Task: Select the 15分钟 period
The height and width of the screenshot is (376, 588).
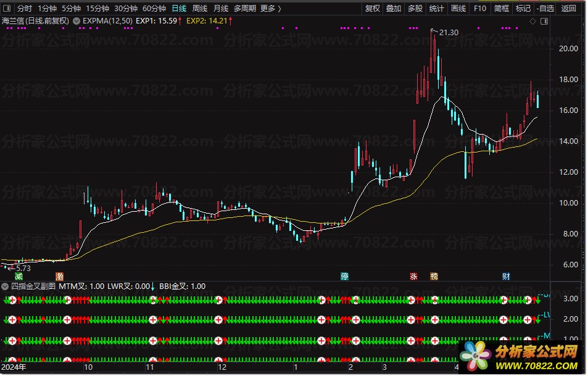Action: coord(97,8)
